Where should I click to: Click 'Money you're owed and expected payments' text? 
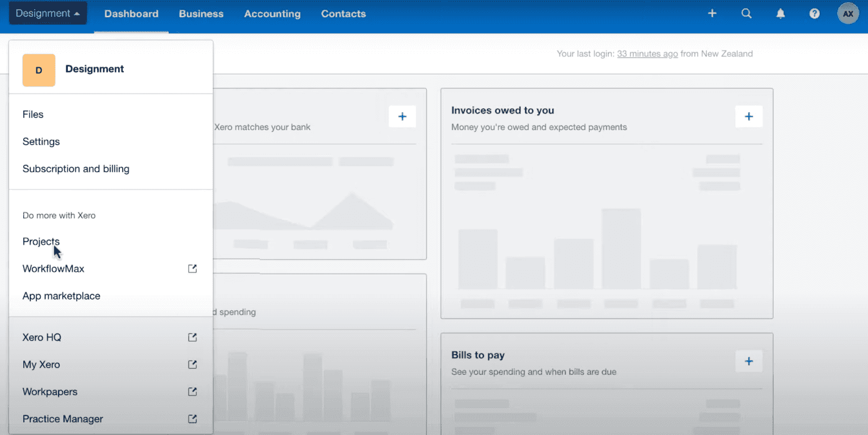click(x=539, y=127)
